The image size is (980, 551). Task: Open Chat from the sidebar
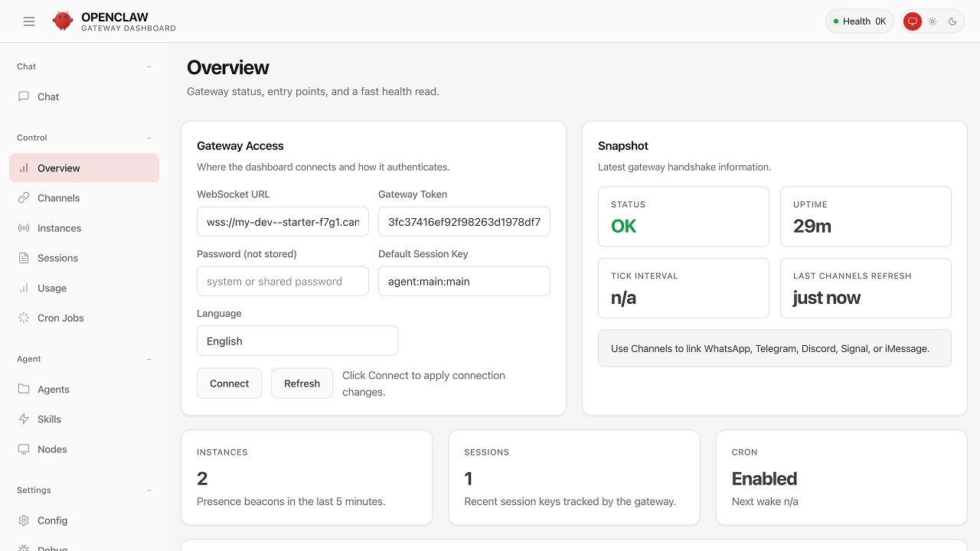[x=48, y=96]
